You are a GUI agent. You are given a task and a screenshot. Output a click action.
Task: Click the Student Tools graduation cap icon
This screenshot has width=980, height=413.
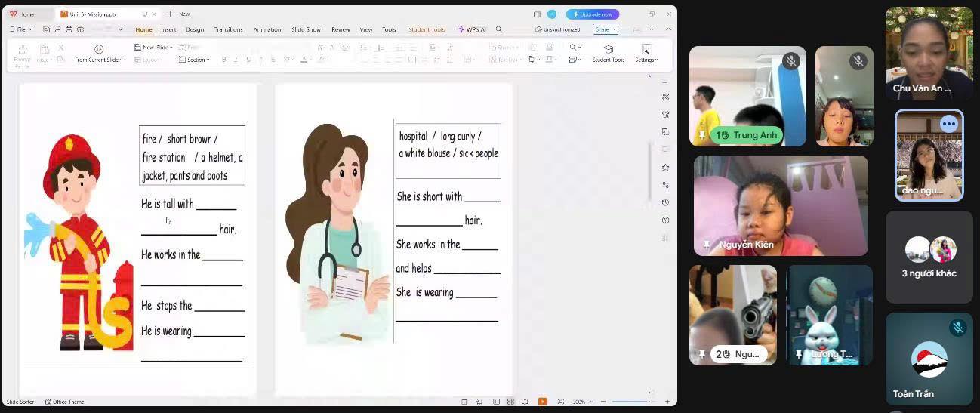click(608, 49)
